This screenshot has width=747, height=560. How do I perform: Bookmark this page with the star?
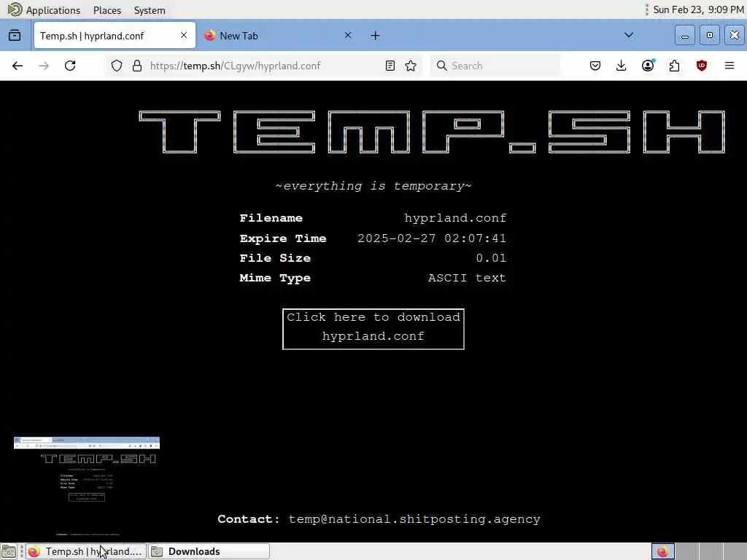[x=411, y=66]
